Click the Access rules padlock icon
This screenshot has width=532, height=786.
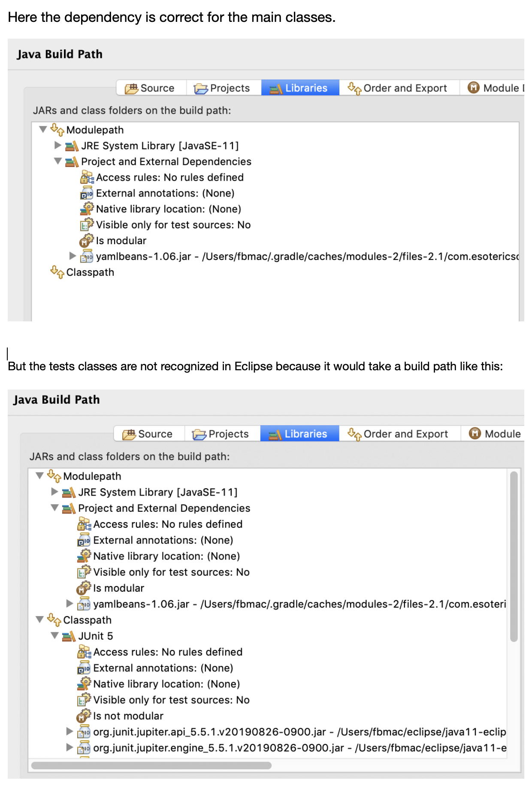[x=85, y=177]
